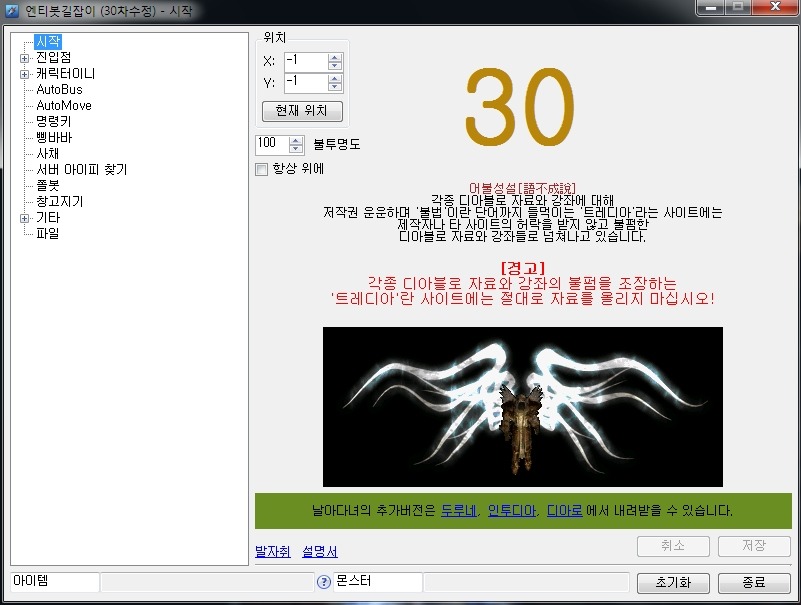Image resolution: width=801 pixels, height=605 pixels.
Task: Select the 사채 tree item
Action: 48,153
